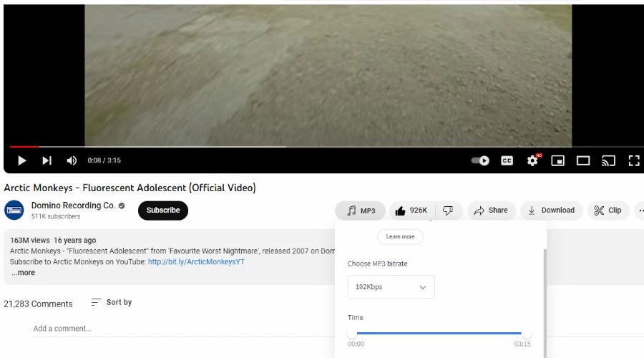This screenshot has height=358, width=644.
Task: Mute the video volume
Action: tap(72, 160)
